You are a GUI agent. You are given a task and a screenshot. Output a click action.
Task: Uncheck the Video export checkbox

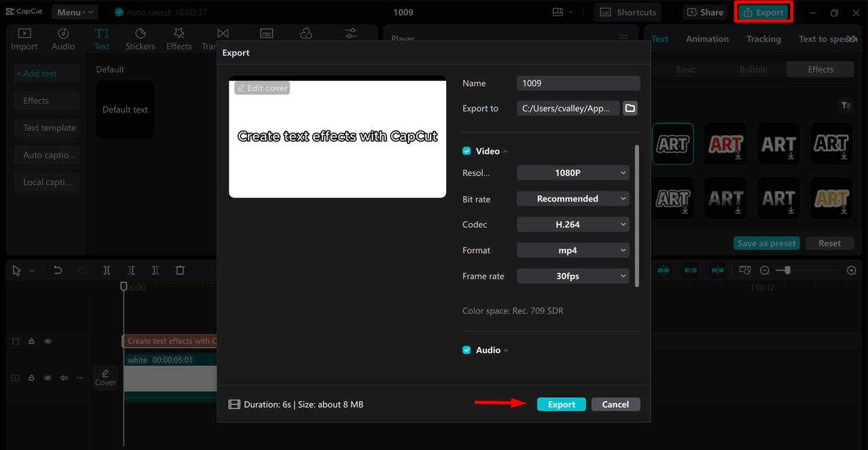(467, 151)
